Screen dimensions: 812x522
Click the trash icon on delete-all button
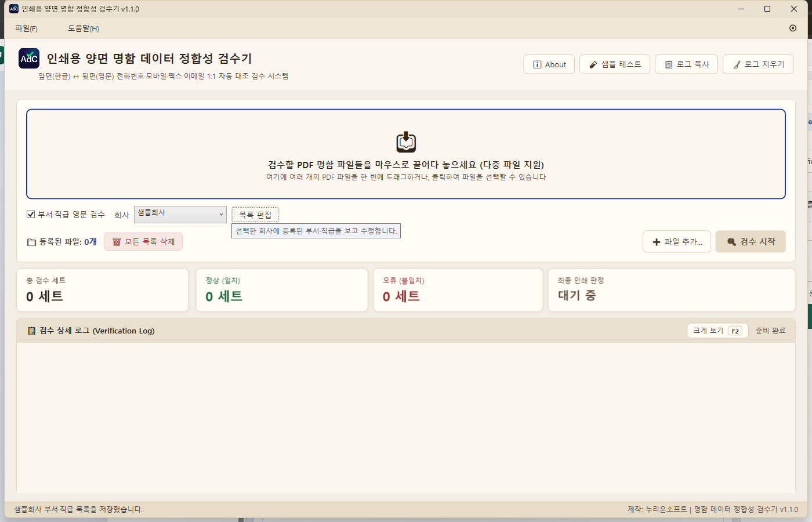(x=117, y=242)
